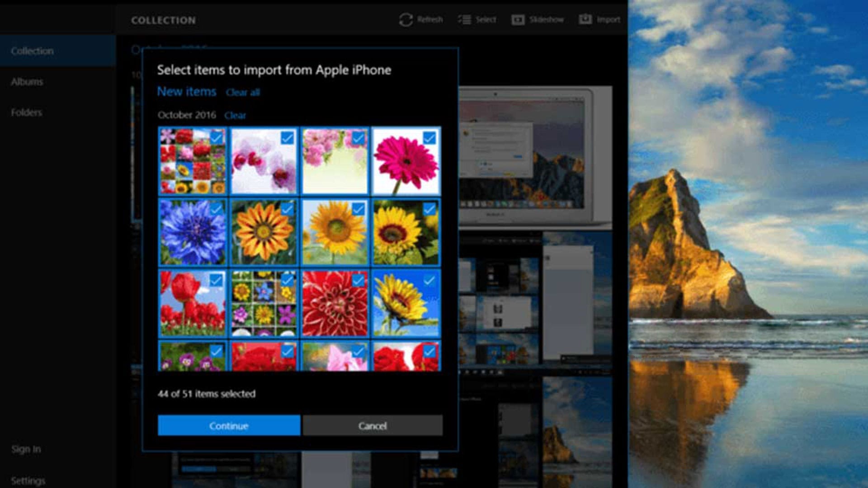The height and width of the screenshot is (488, 868).
Task: Click Clear next to October 2016
Action: pyautogui.click(x=235, y=115)
